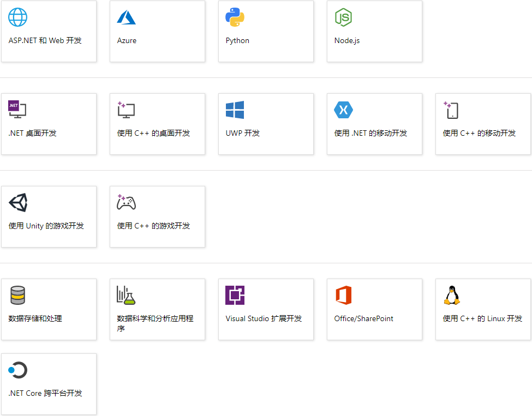Click the database storage icon
The width and height of the screenshot is (532, 416).
coord(17,296)
